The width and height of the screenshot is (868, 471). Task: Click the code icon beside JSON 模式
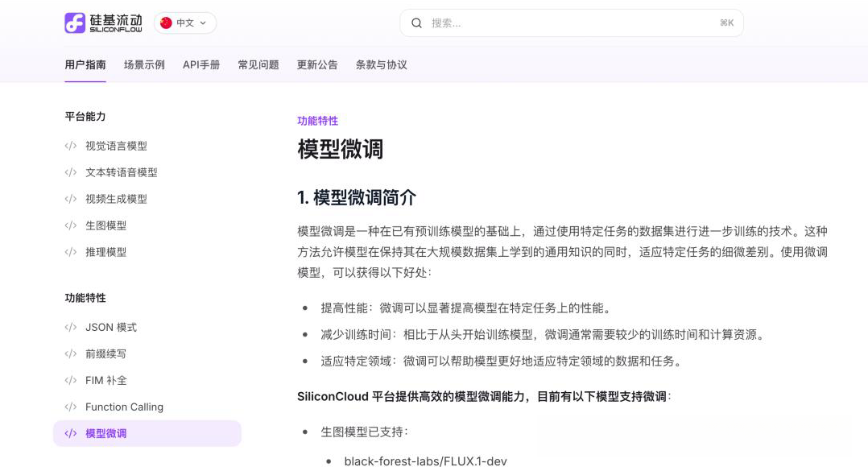pos(70,327)
